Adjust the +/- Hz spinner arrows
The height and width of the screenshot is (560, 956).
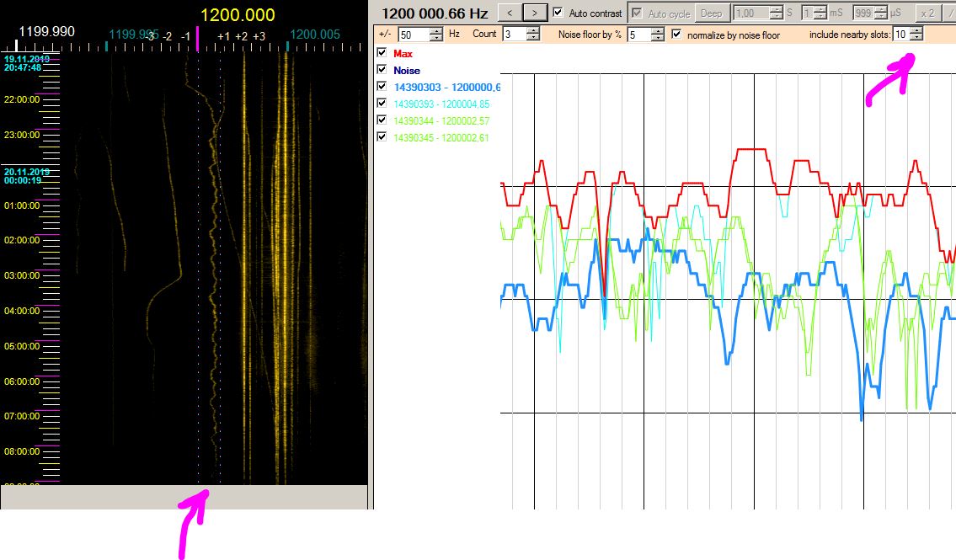coord(436,35)
